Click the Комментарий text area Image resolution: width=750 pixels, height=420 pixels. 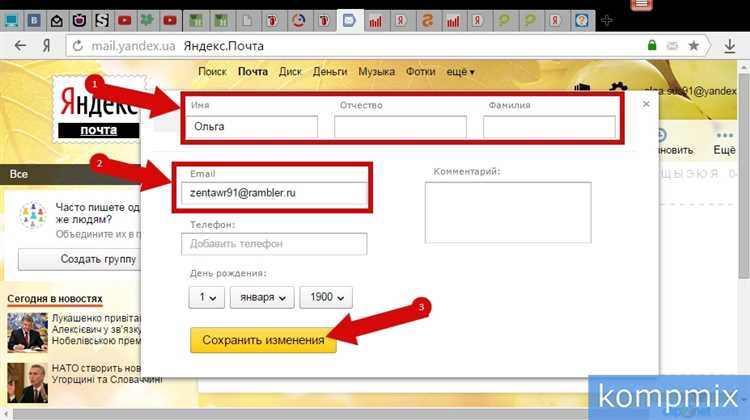508,212
